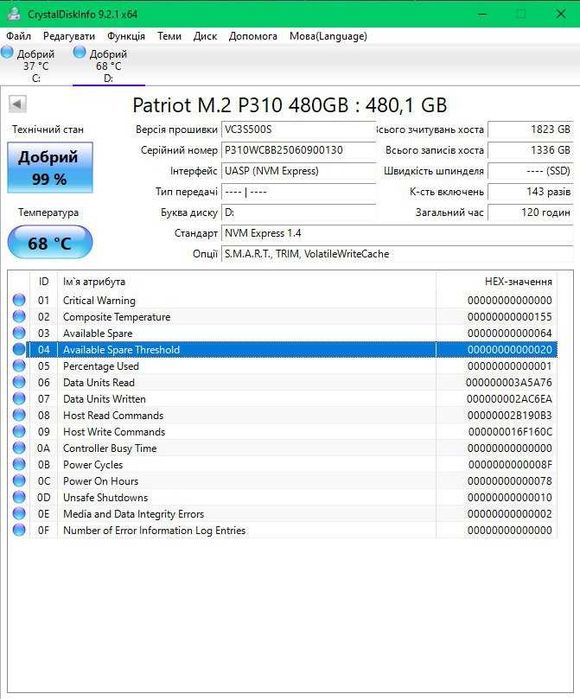
Task: Click status orb for Composite Temperature row
Action: tap(19, 317)
